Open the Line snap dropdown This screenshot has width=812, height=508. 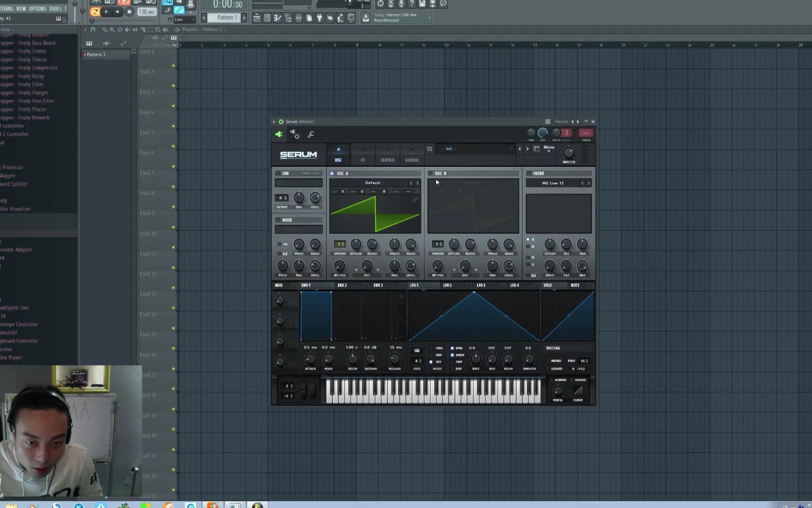(x=184, y=20)
